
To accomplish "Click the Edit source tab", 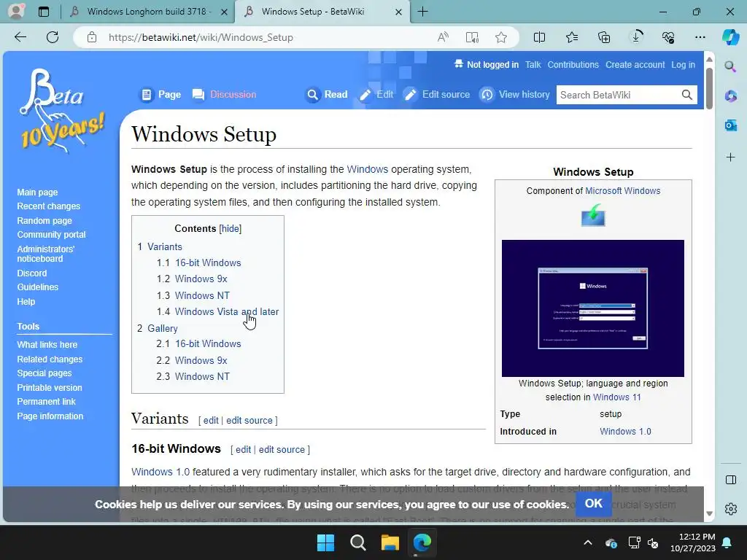I will (437, 95).
